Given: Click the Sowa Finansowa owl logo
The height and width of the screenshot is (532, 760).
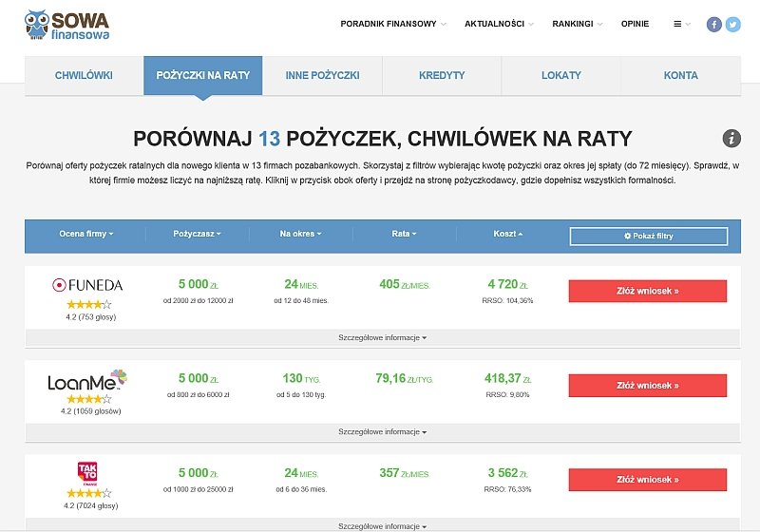Looking at the screenshot, I should click(66, 25).
